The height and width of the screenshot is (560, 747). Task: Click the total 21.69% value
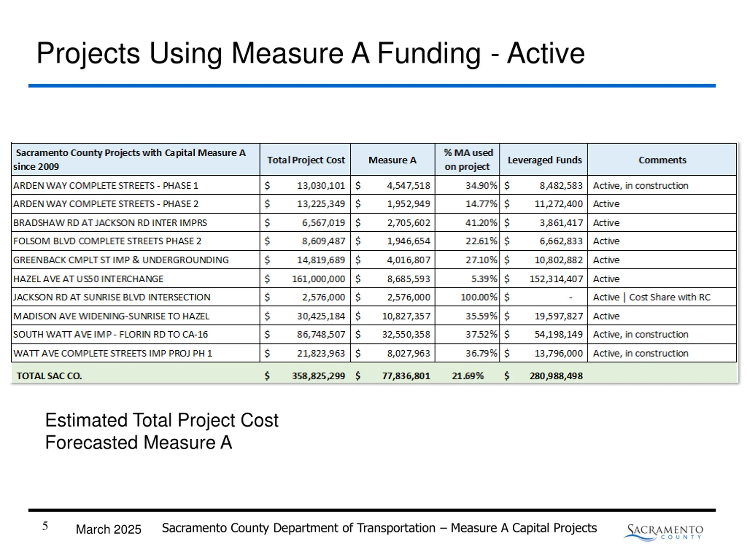[468, 376]
